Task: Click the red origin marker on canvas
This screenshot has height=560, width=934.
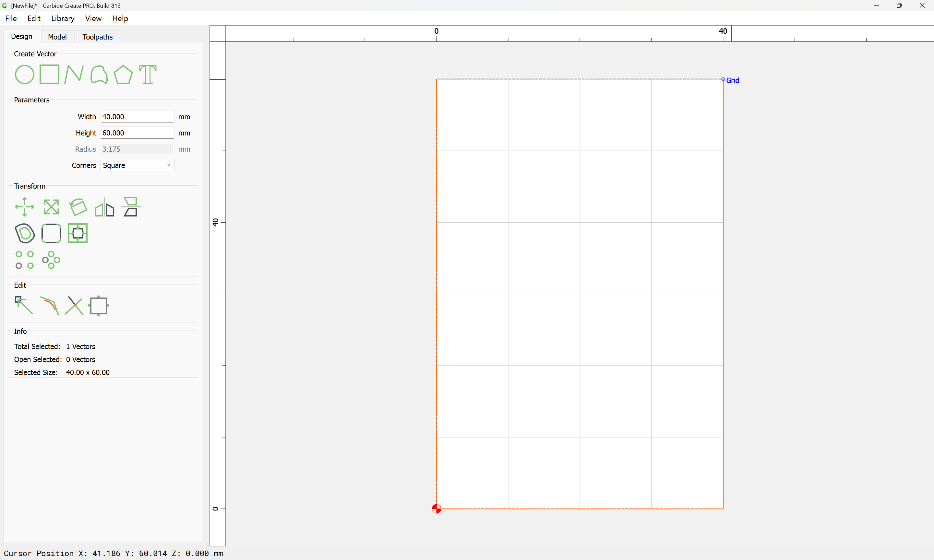Action: coord(437,509)
